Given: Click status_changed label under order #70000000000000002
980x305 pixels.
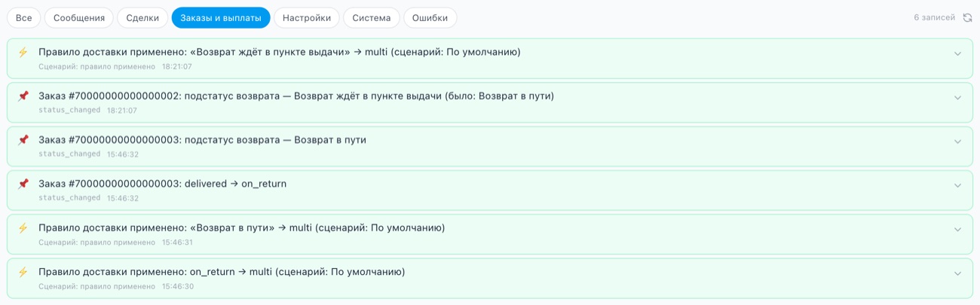Looking at the screenshot, I should [69, 111].
